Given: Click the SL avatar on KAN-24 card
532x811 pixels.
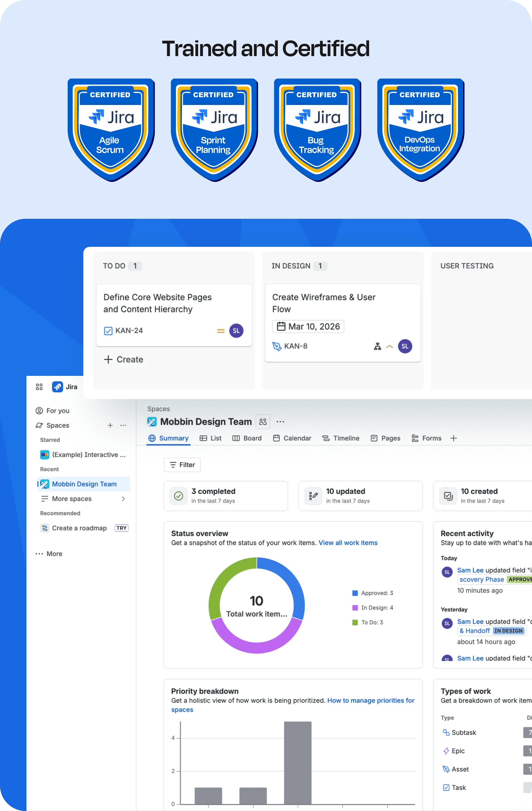Looking at the screenshot, I should click(236, 330).
